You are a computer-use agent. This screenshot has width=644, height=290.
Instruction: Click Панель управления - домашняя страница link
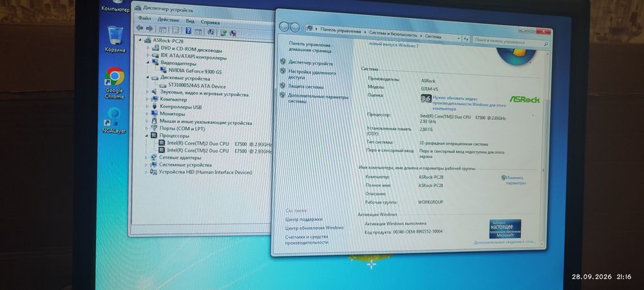pos(311,47)
